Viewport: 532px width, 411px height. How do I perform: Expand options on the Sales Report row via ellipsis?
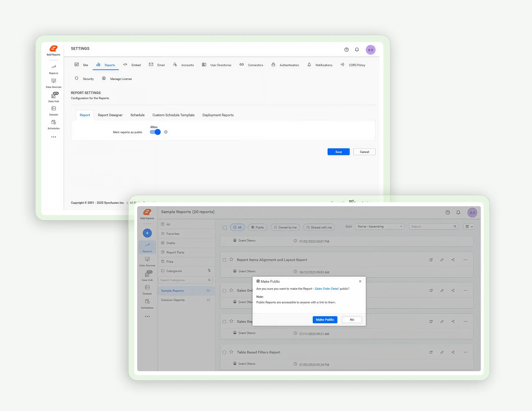[465, 321]
